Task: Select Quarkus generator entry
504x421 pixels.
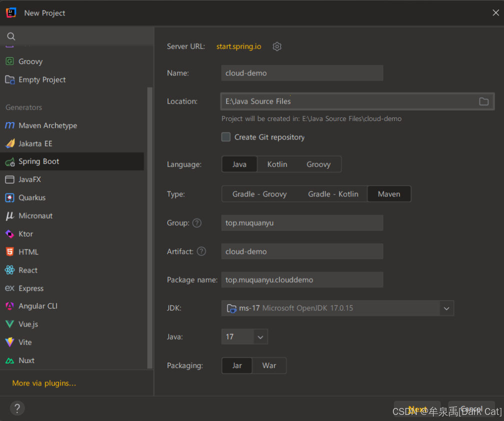Action: [72, 197]
